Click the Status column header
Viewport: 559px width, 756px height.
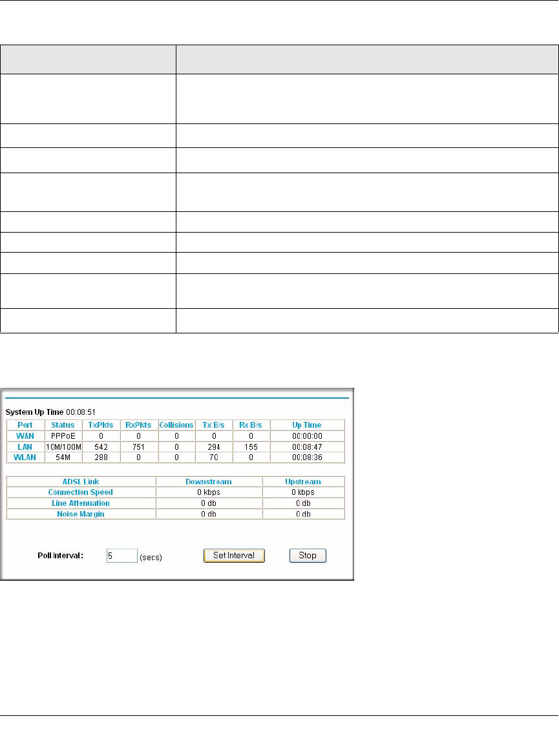(x=63, y=425)
